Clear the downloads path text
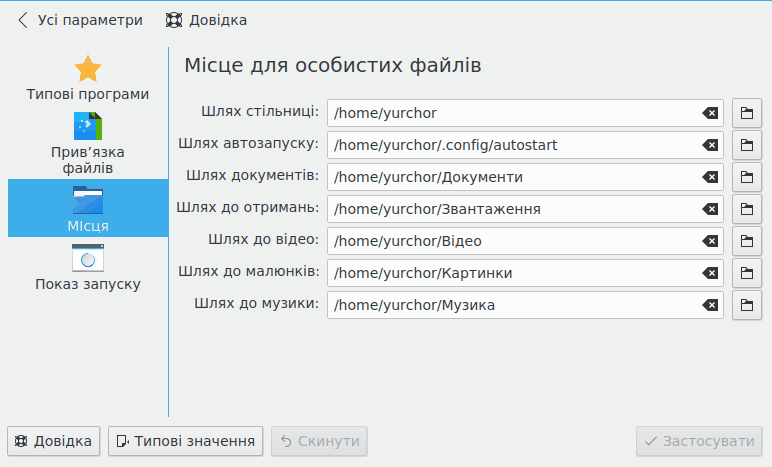The width and height of the screenshot is (772, 467). (x=710, y=209)
